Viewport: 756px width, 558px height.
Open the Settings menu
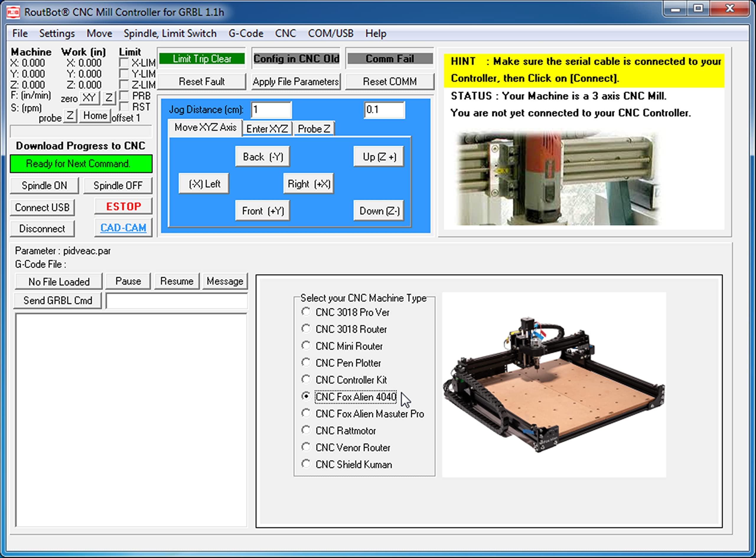click(x=57, y=33)
